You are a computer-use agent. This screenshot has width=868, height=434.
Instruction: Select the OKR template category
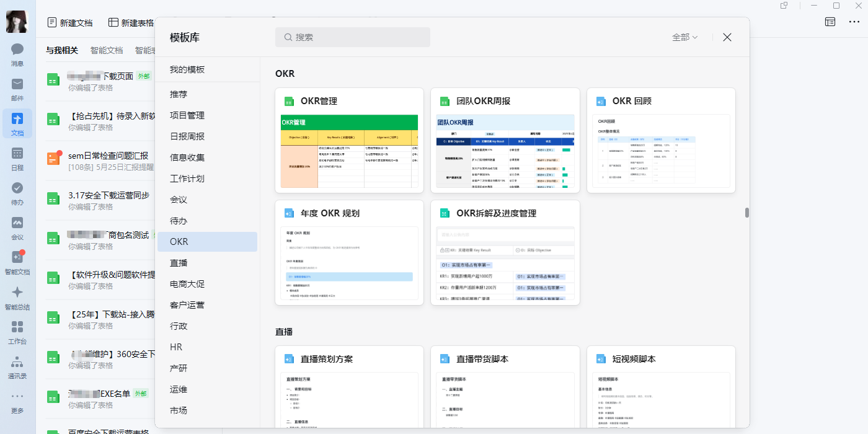(207, 242)
